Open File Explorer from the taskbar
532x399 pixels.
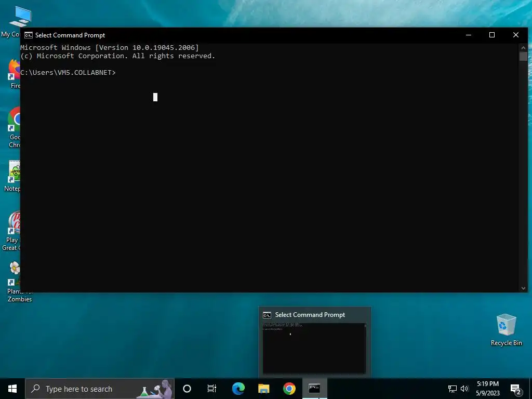(x=263, y=389)
